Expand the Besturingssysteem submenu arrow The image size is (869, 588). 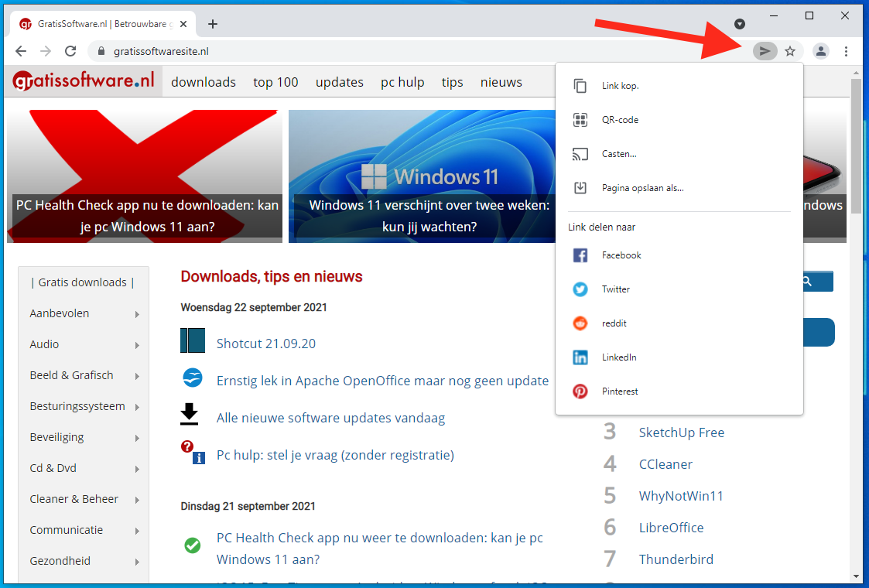137,407
